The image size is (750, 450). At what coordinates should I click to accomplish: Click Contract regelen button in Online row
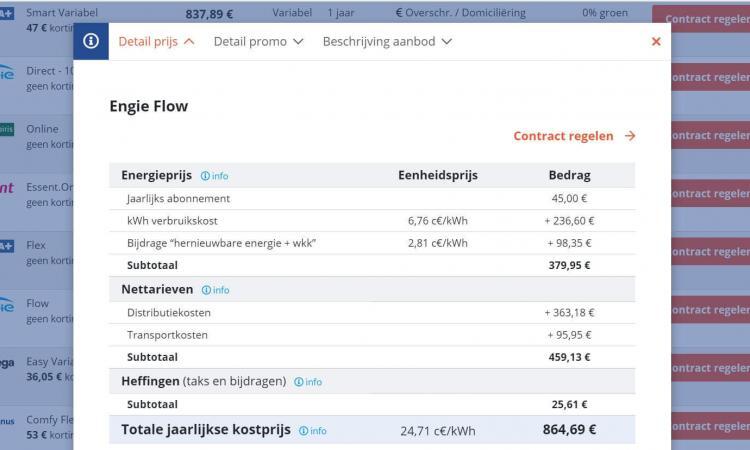711,135
